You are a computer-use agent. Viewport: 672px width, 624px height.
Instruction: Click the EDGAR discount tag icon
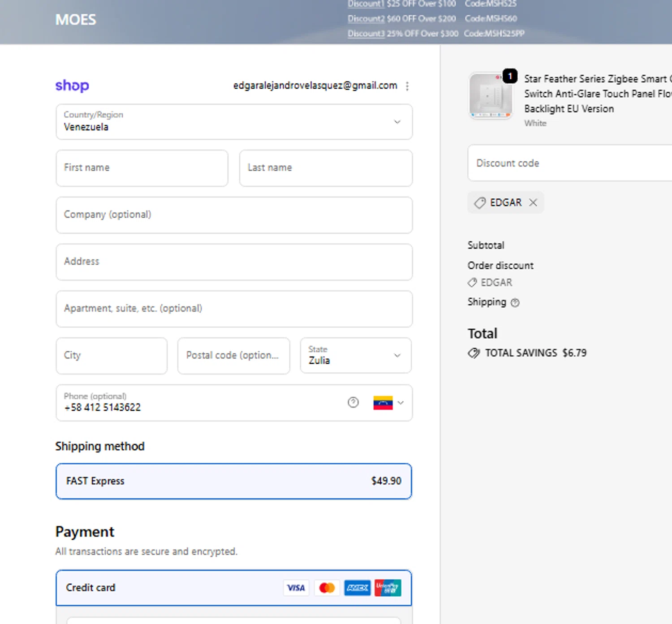(x=480, y=202)
